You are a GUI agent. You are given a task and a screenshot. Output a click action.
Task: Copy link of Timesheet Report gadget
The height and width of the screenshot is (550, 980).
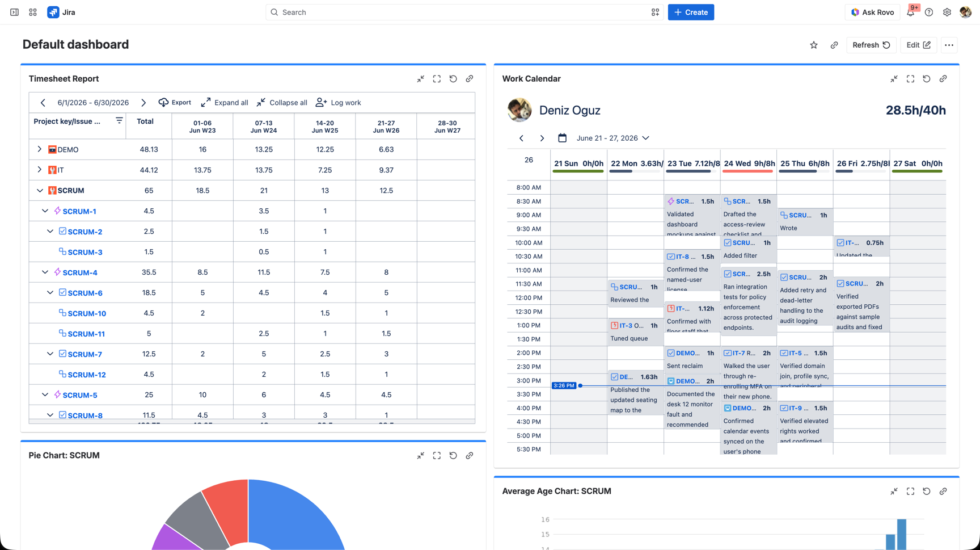coord(470,79)
